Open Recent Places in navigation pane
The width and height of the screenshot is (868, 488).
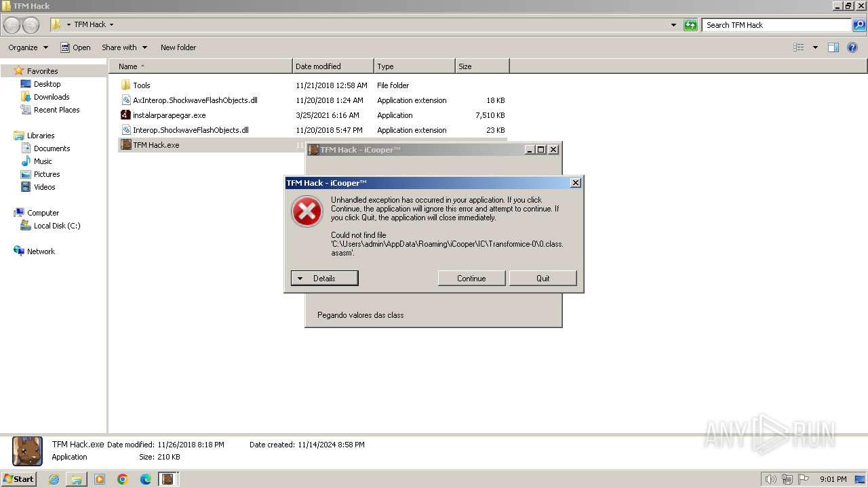[x=56, y=110]
